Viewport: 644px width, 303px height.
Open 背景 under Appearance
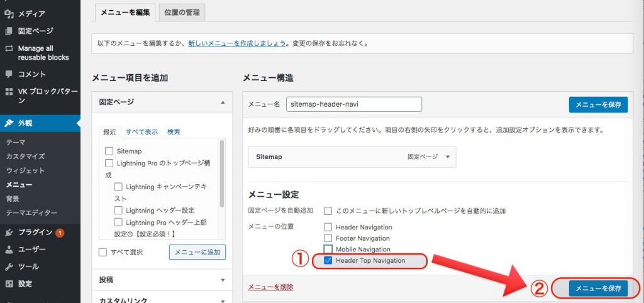[x=13, y=199]
